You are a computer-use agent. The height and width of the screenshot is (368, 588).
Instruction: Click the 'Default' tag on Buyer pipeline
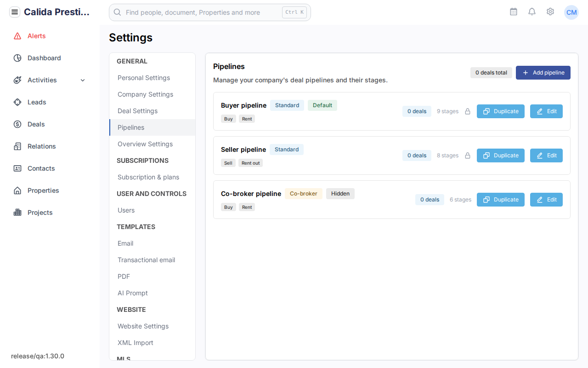click(x=322, y=105)
